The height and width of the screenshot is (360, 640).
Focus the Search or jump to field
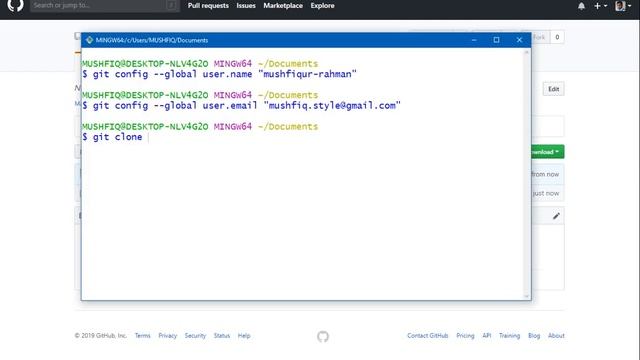105,6
